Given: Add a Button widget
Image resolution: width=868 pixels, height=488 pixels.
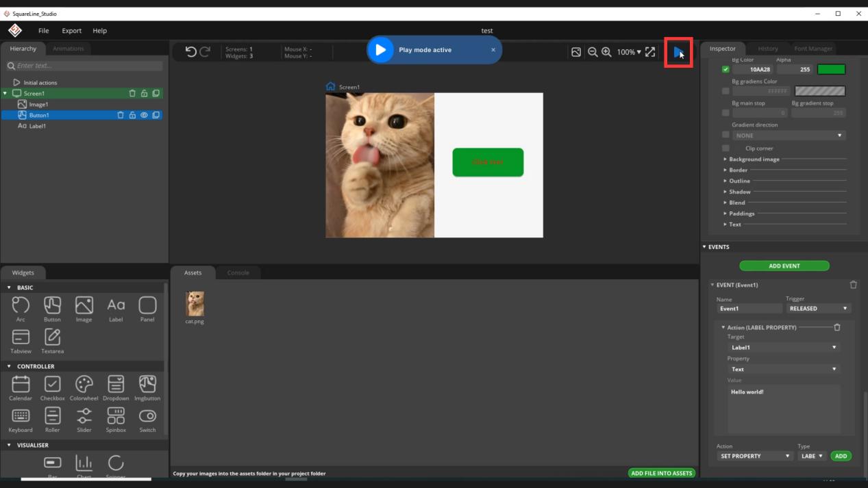Looking at the screenshot, I should point(52,309).
